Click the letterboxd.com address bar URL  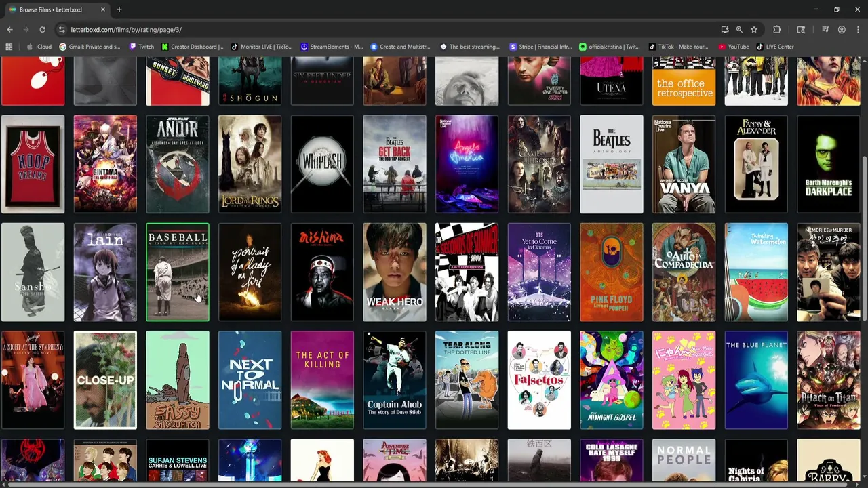[x=126, y=30]
